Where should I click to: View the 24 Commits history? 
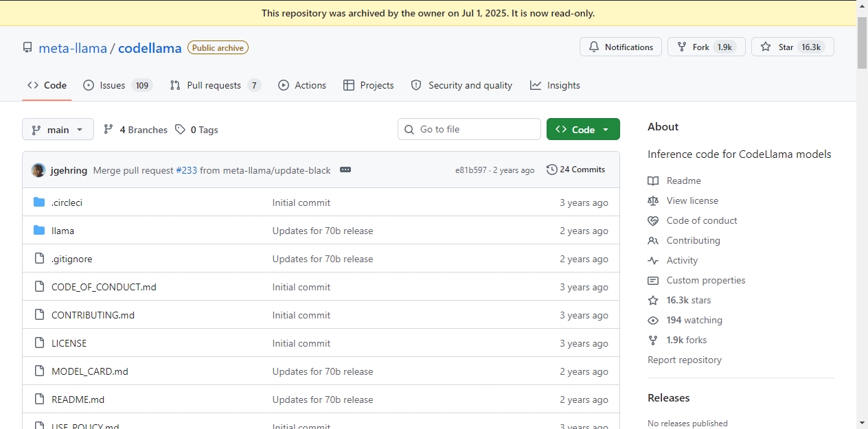point(575,170)
